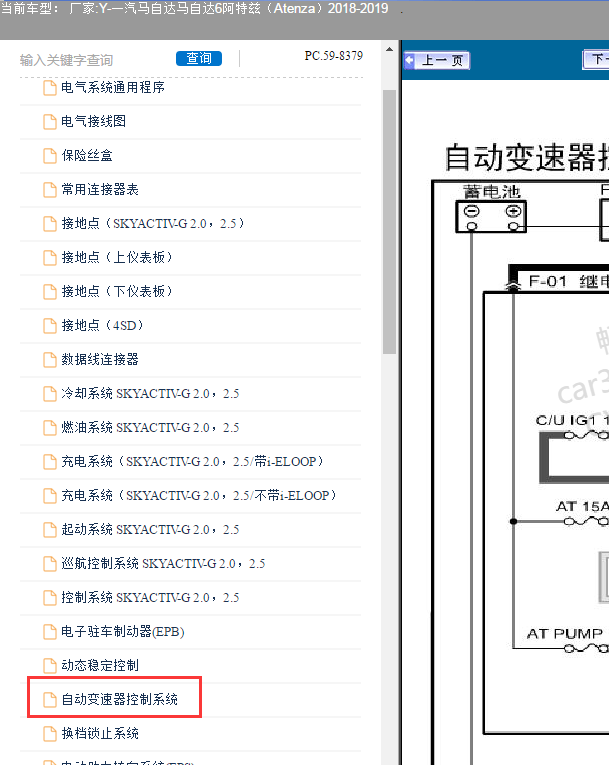Select 保险丝盒 entry
The height and width of the screenshot is (765, 609).
87,156
